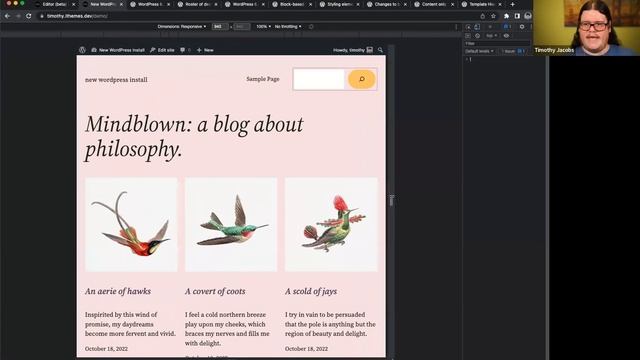The height and width of the screenshot is (360, 640).
Task: Open device toolbar three-dot options
Action: pyautogui.click(x=456, y=27)
